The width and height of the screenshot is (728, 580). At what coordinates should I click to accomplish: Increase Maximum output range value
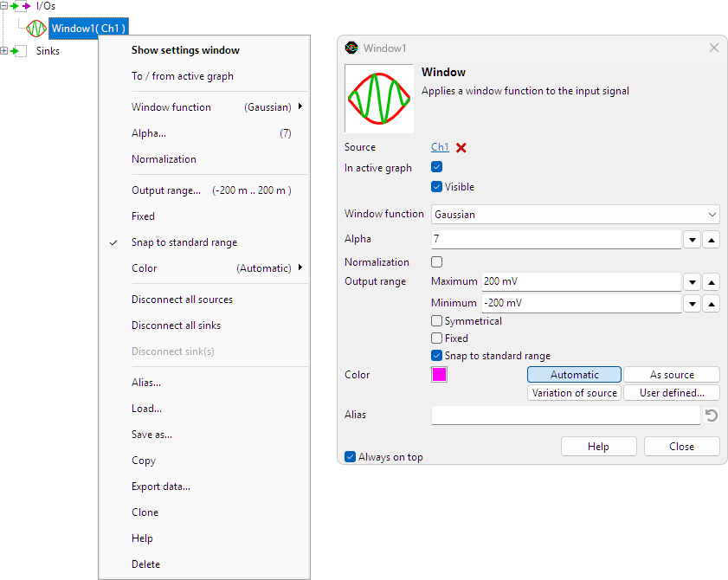click(712, 282)
